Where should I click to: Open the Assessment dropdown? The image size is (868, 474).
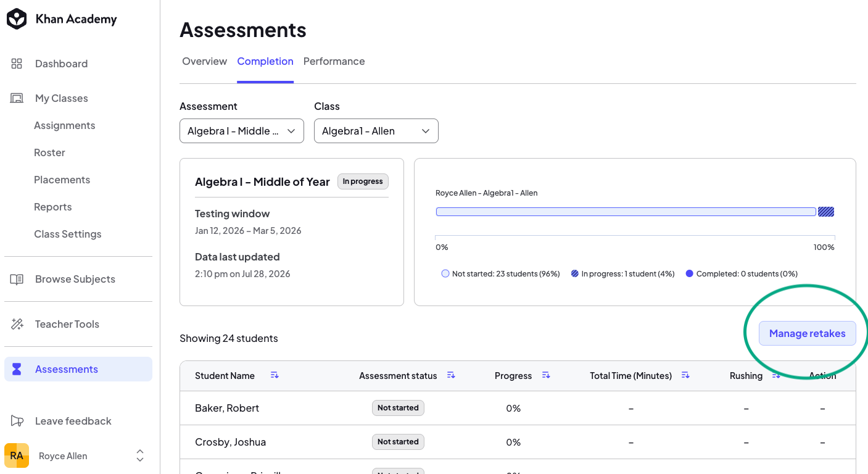click(x=242, y=131)
